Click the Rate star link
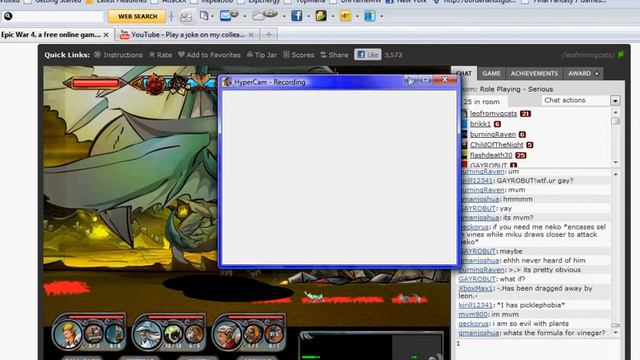Screen dimensions: 640x360 tap(160, 55)
